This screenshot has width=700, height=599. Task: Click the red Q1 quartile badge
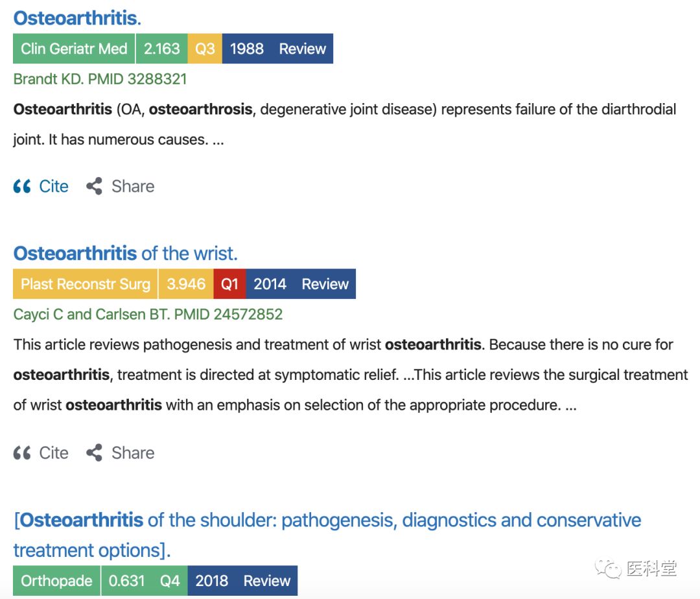pos(229,284)
